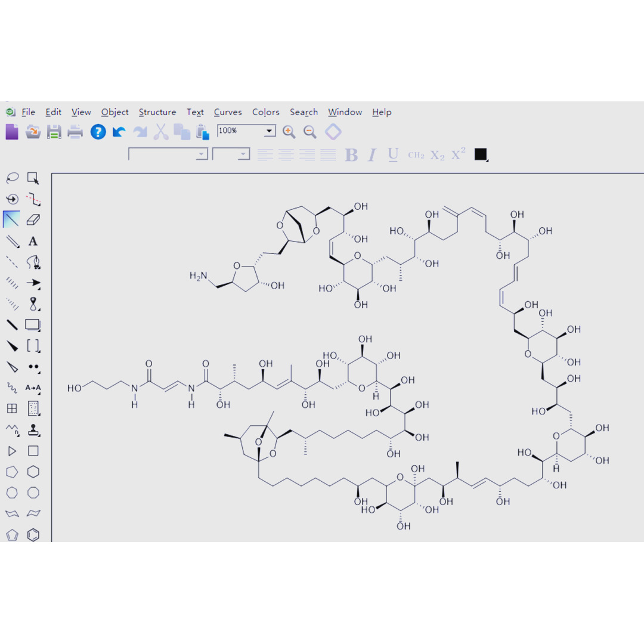Activate the Pen drawing tool
This screenshot has height=644, width=644.
34,262
